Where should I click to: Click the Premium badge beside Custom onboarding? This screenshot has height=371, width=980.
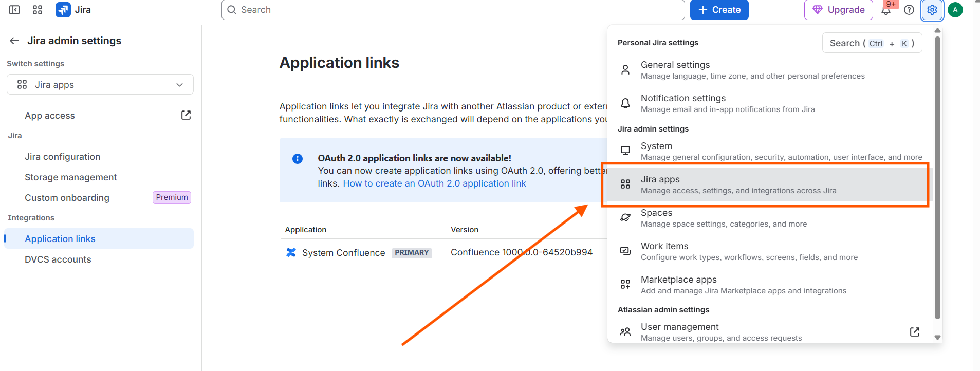(172, 197)
